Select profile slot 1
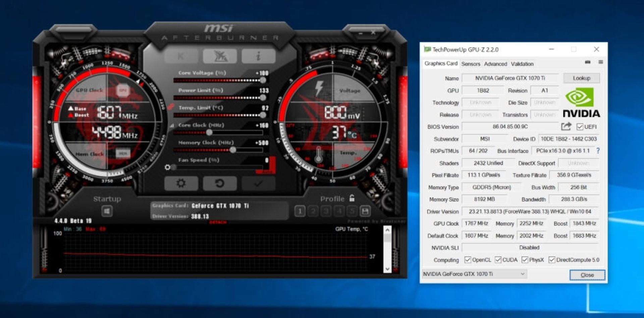The width and height of the screenshot is (644, 318). click(300, 211)
